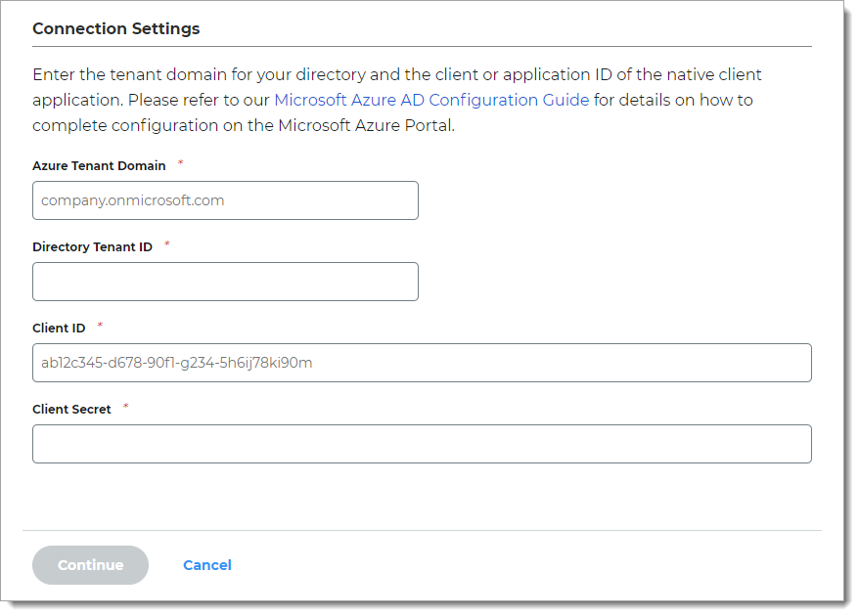Click the 'complete configuration on the Microsoft Azure Portal' text
Screen dimensions: 859x616
tap(244, 125)
